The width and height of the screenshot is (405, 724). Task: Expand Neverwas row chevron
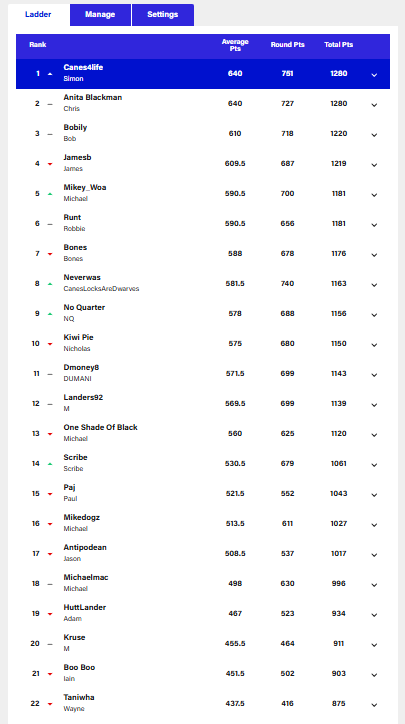pyautogui.click(x=374, y=285)
